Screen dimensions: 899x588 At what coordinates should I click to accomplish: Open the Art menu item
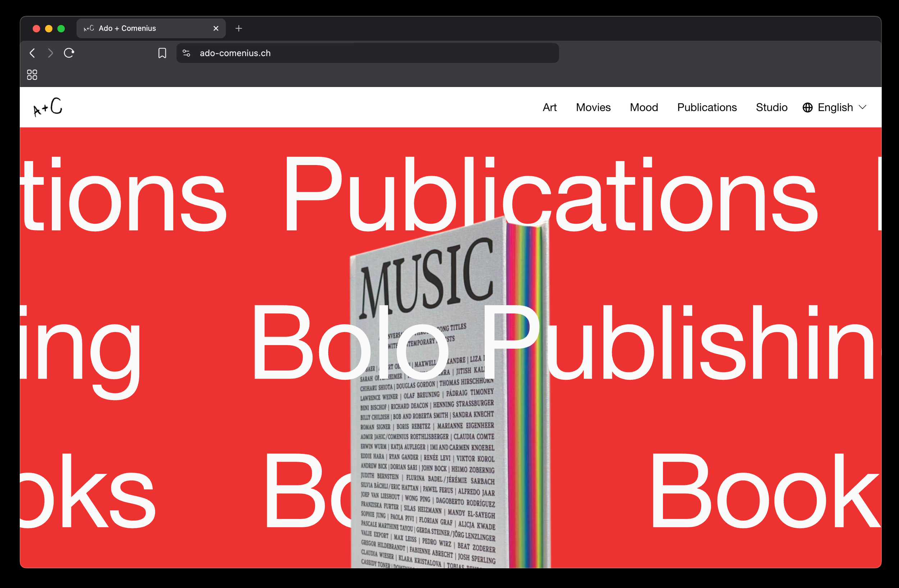[549, 107]
